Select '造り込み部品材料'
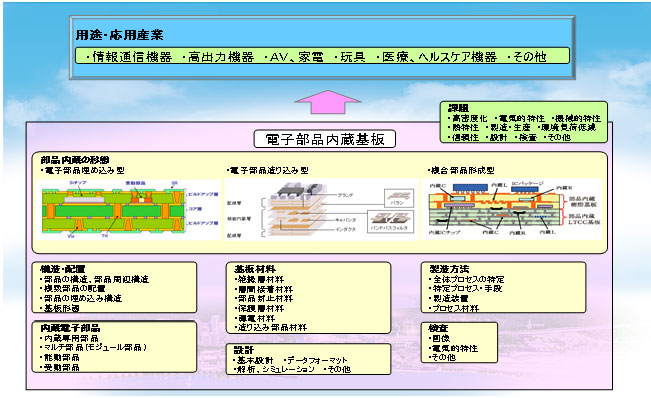Screen dimensions: 651x398 click(272, 327)
